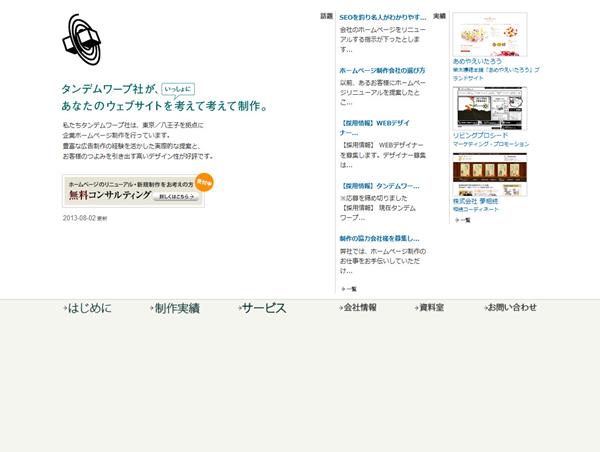600x452 pixels.
Task: Open the 【採用情報】WEBデザイナー… article
Action: point(374,128)
